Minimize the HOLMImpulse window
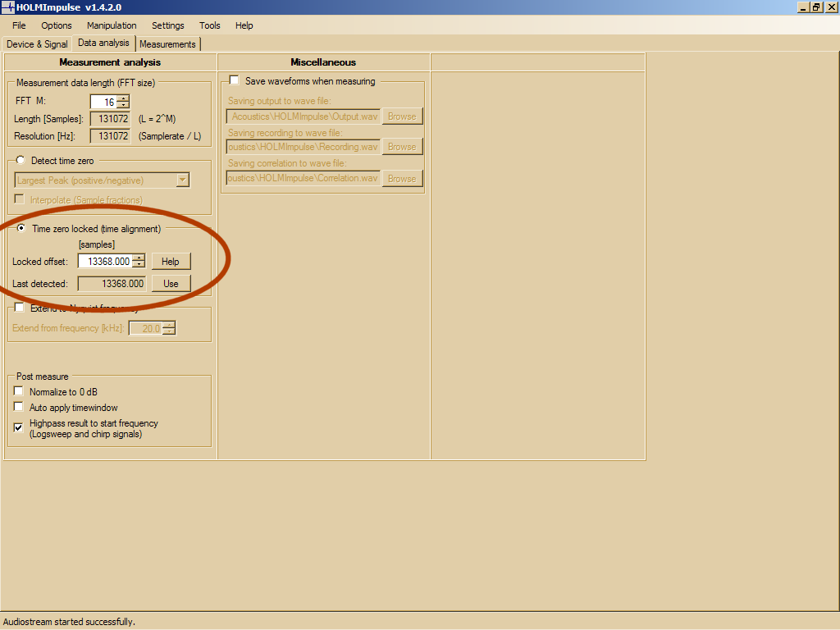The image size is (840, 630). 802,7
